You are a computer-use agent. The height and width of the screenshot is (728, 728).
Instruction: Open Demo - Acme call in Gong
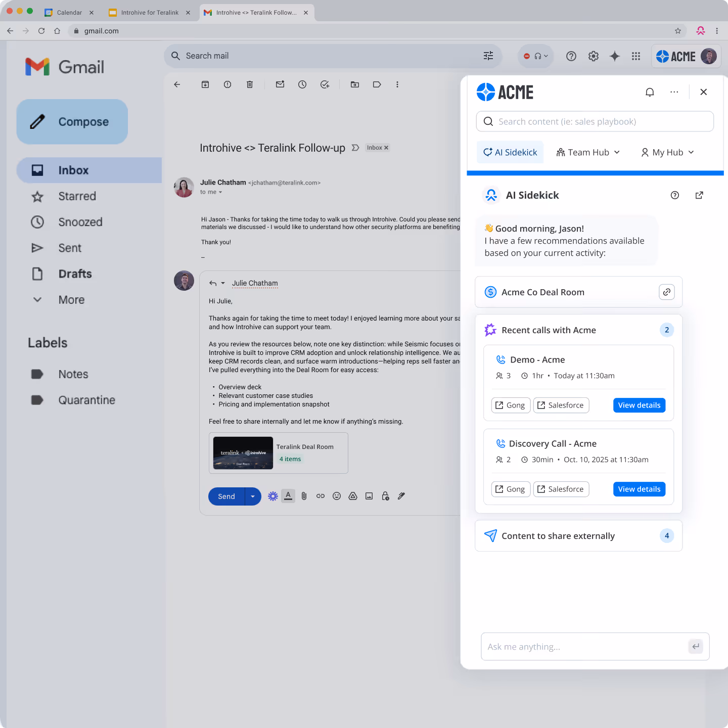click(511, 405)
